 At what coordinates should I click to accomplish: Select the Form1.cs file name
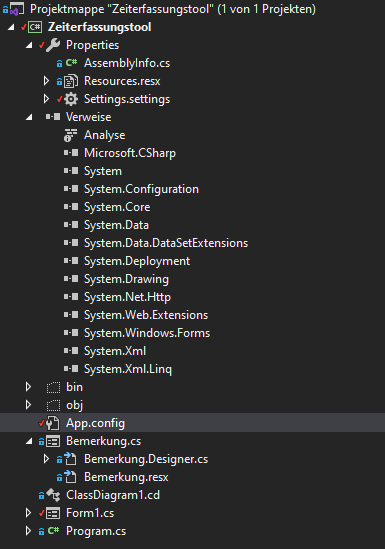[x=90, y=513]
